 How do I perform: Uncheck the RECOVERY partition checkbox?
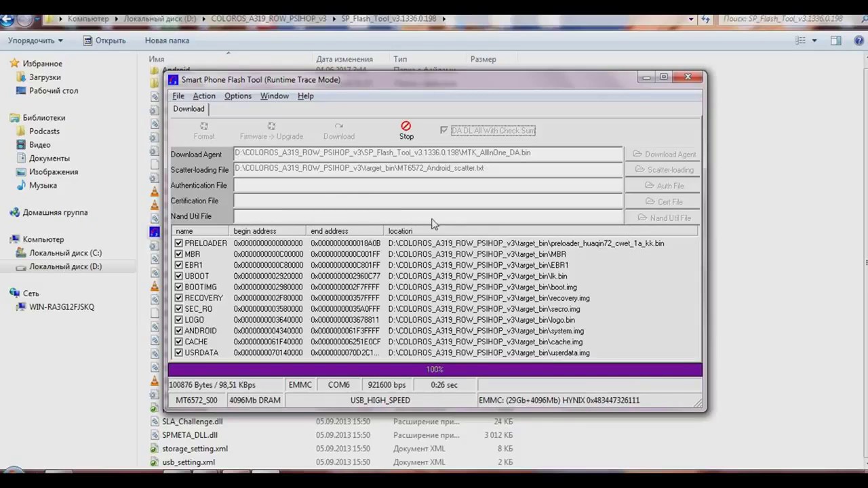pyautogui.click(x=179, y=298)
